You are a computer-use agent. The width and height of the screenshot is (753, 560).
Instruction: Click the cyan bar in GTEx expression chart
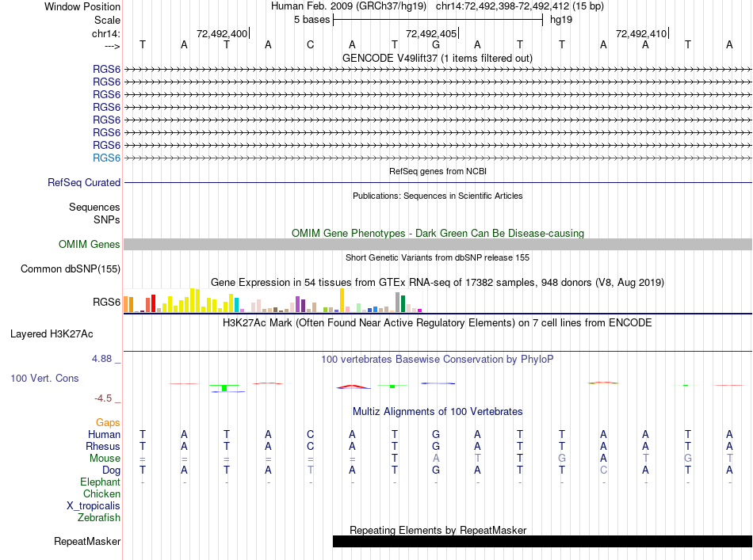point(236,305)
